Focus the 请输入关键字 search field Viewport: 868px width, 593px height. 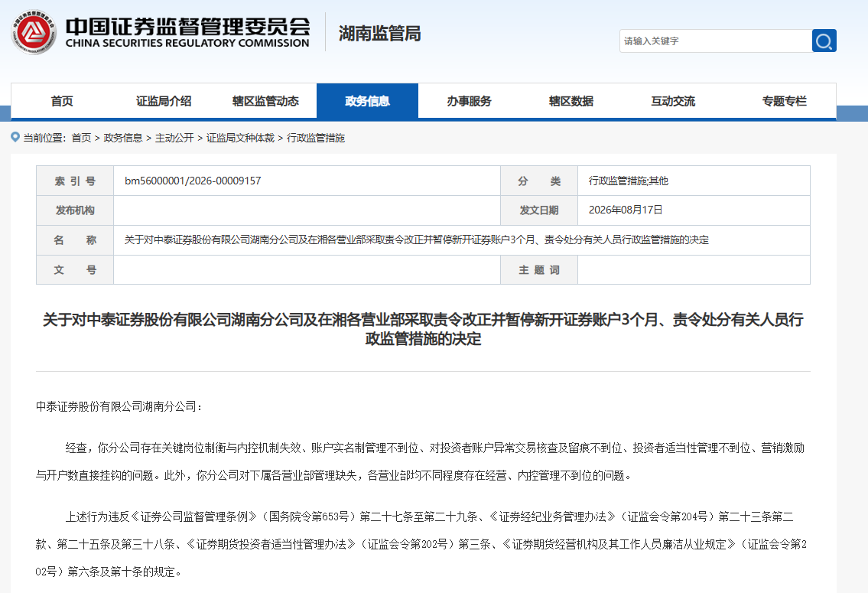coord(715,41)
